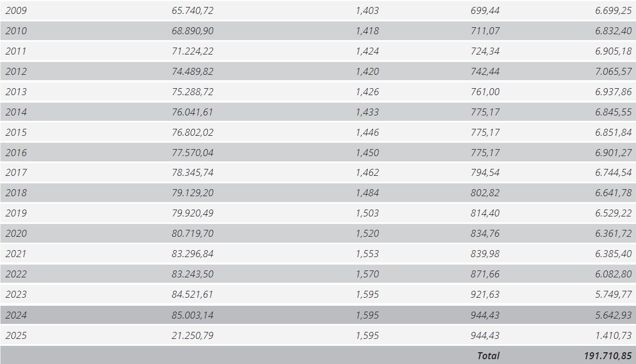Select the 1,424 cell in 2011 row
Screen dimensions: 636x364
[367, 51]
